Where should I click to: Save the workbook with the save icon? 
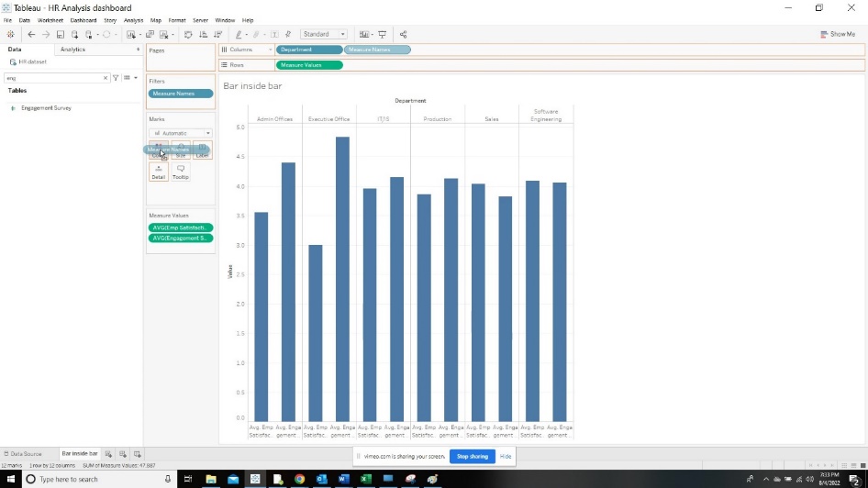61,34
